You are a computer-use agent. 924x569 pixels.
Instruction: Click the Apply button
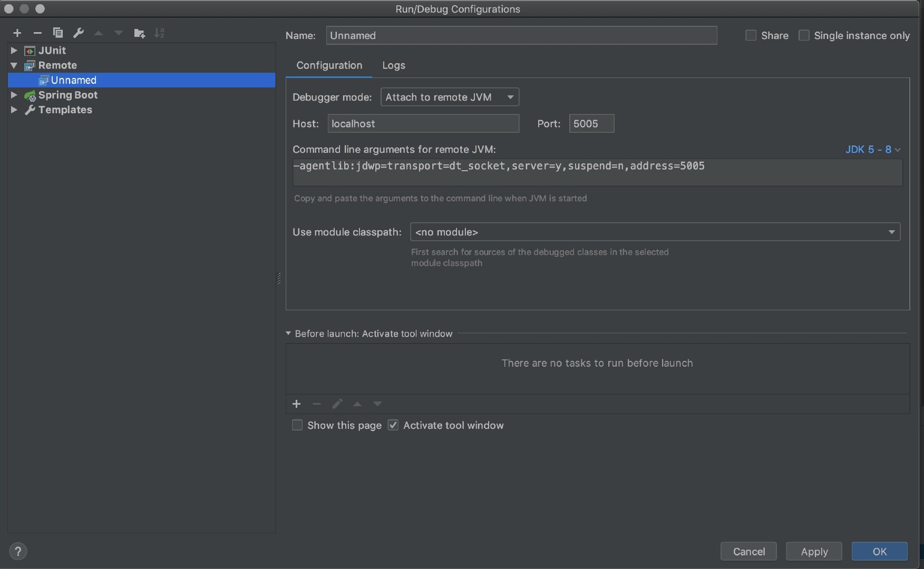(x=814, y=551)
